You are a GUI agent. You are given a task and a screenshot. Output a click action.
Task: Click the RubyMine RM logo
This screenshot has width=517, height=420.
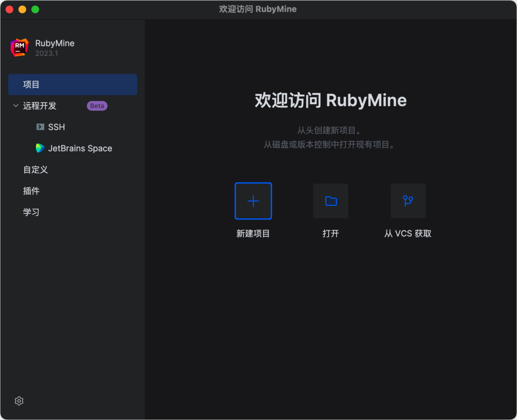(19, 48)
